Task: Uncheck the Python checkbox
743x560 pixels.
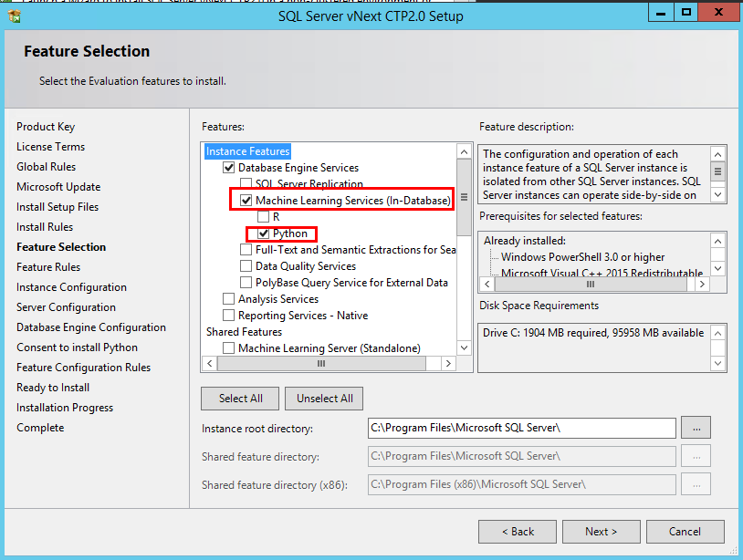Action: point(263,233)
